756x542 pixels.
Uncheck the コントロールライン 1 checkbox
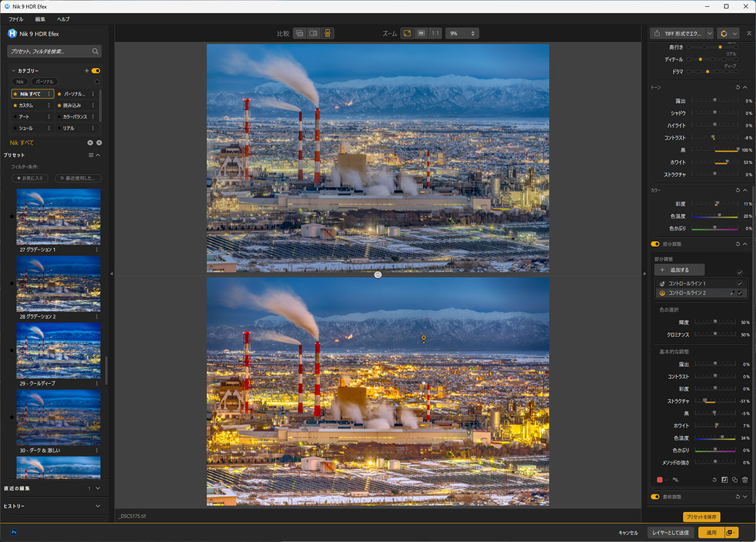click(740, 283)
